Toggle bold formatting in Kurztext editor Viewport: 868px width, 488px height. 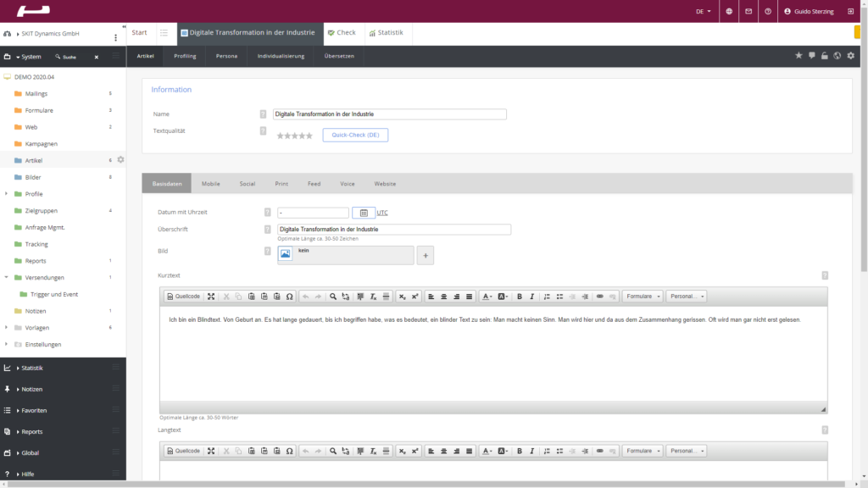tap(520, 297)
